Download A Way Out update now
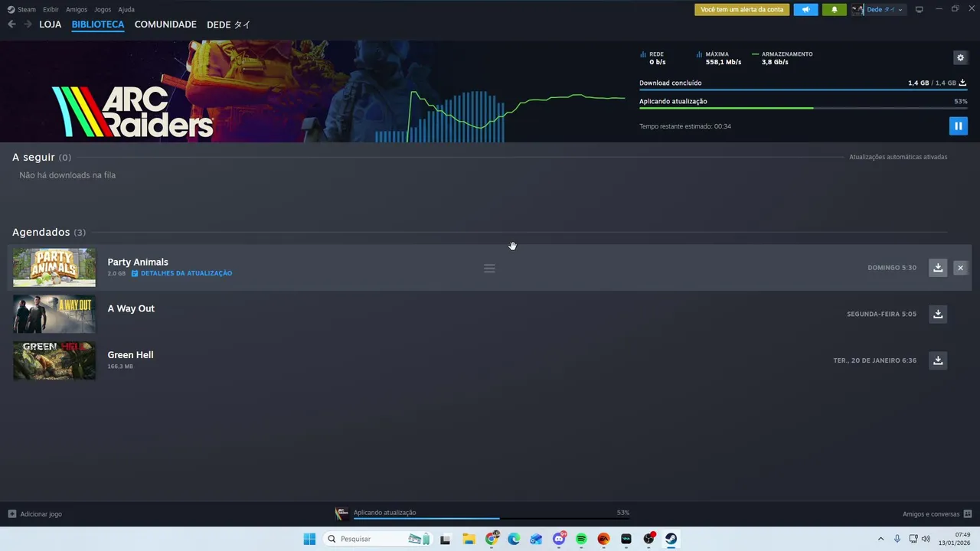 (937, 314)
